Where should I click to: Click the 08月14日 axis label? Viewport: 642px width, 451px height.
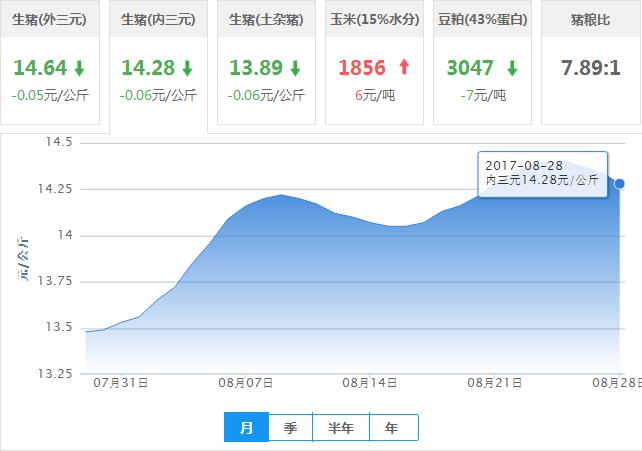click(370, 383)
